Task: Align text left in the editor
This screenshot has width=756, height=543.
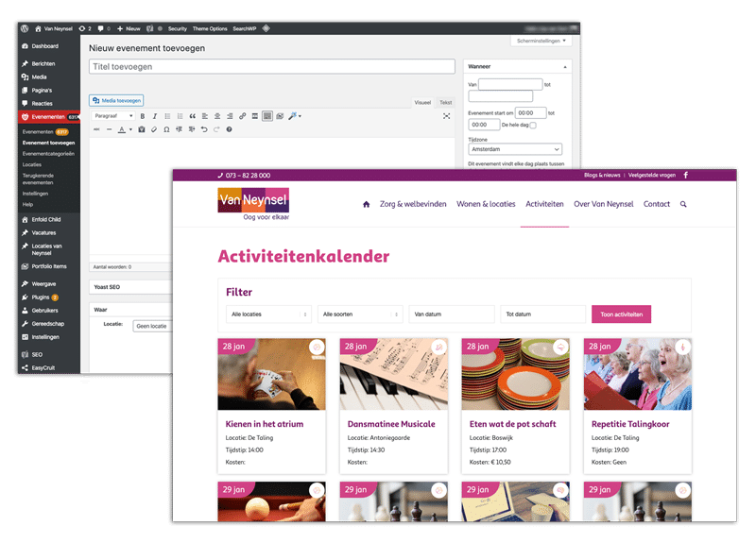Action: click(205, 116)
